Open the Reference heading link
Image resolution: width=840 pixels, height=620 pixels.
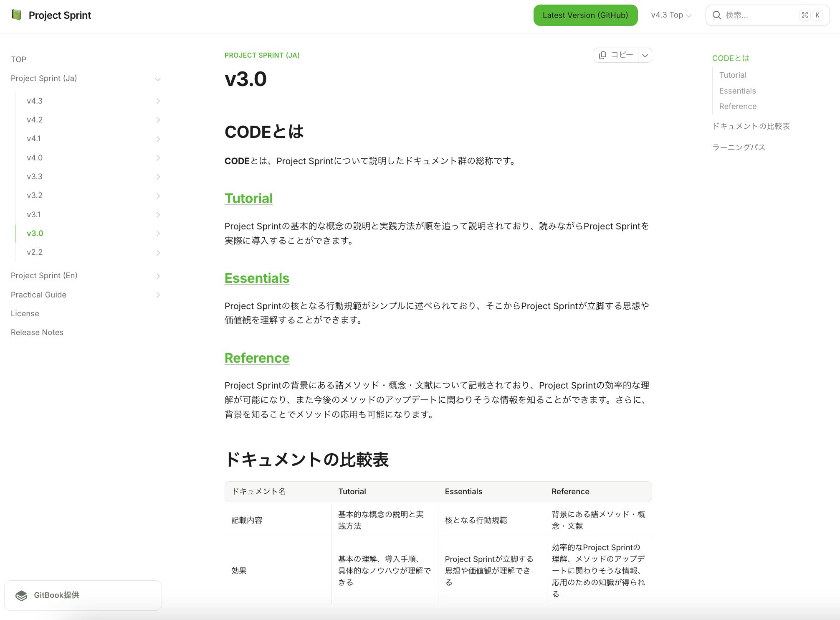coord(257,358)
